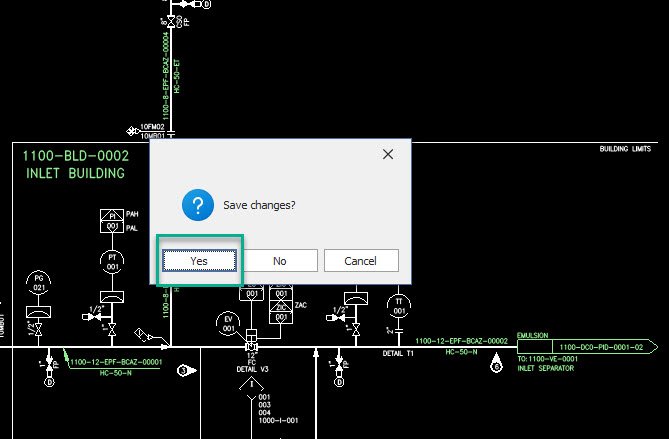Select the PT 001 transmitter symbol
Screen dimensions: 669x439
(x=114, y=262)
